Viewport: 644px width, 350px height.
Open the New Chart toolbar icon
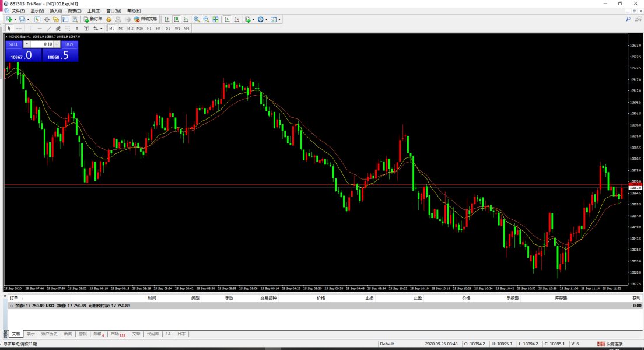(x=9, y=19)
